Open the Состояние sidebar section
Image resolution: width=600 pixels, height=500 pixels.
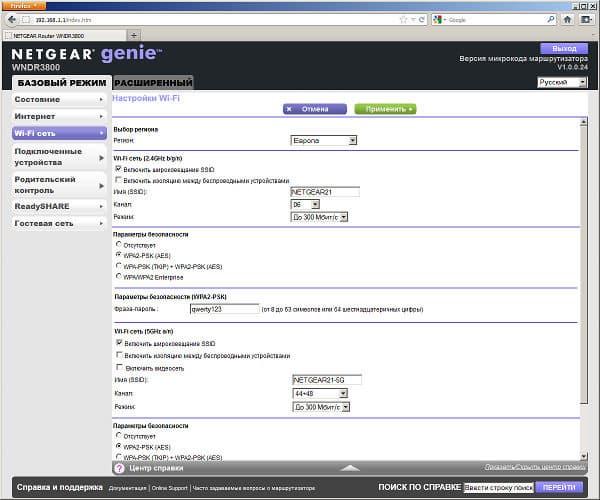pos(59,99)
